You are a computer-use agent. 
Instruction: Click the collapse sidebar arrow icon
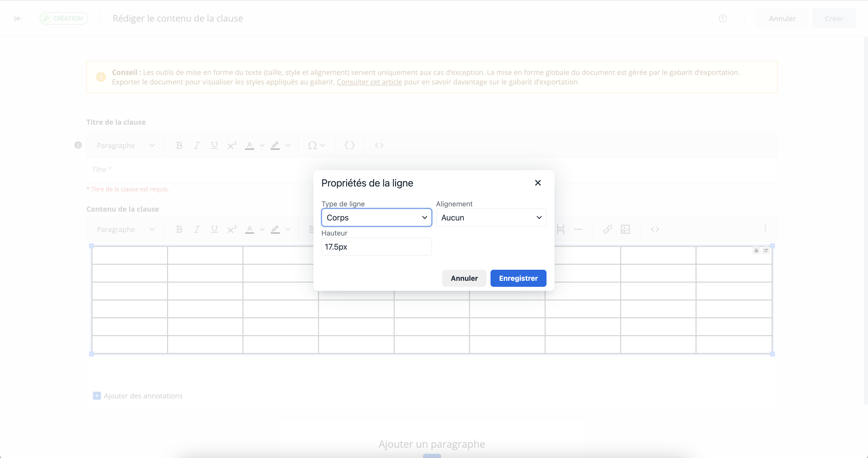18,19
